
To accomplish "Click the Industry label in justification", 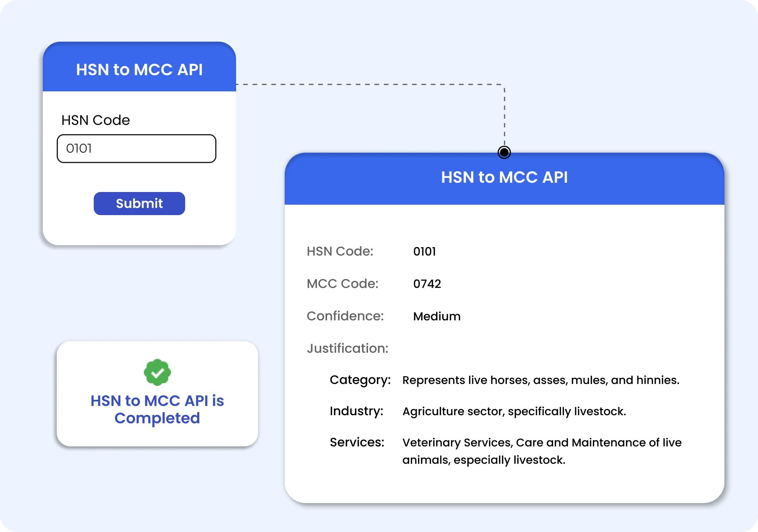I will pos(356,411).
